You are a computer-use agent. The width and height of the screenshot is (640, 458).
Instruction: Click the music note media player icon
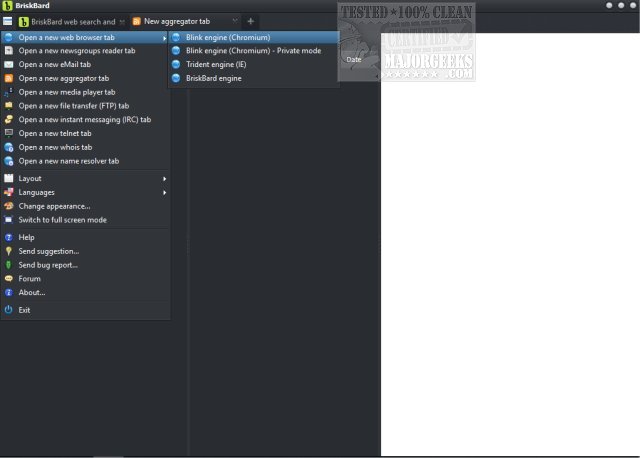point(9,92)
